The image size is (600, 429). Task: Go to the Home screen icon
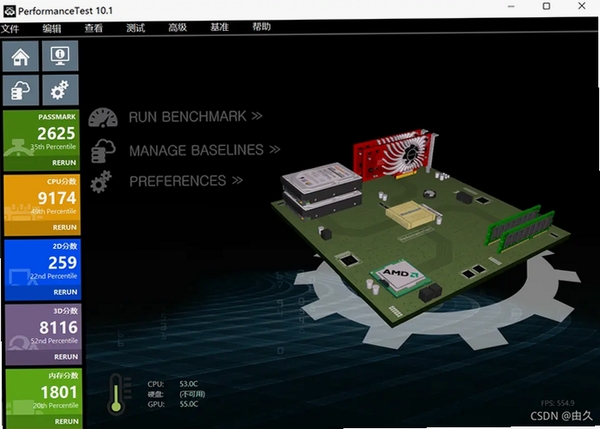[21, 56]
